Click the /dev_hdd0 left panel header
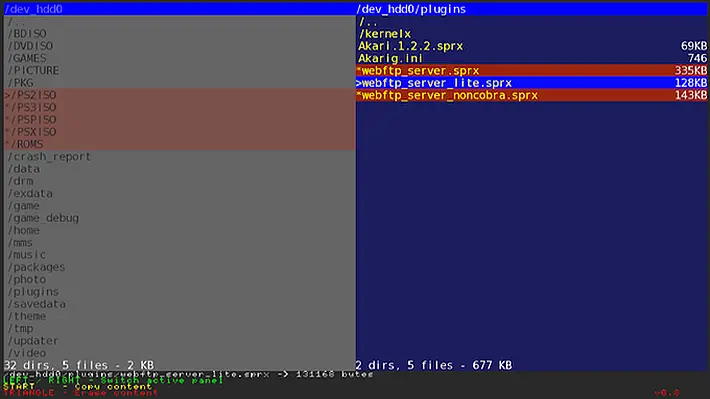 pyautogui.click(x=180, y=9)
